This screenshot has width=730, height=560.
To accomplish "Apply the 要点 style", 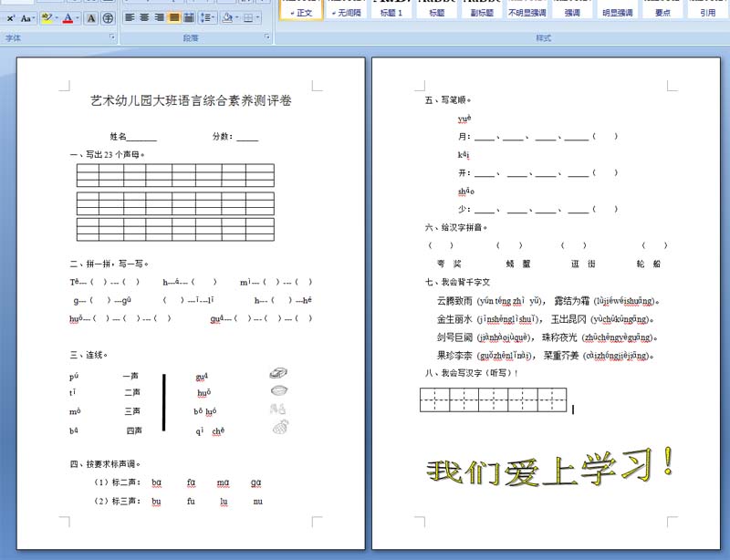I will (x=662, y=10).
